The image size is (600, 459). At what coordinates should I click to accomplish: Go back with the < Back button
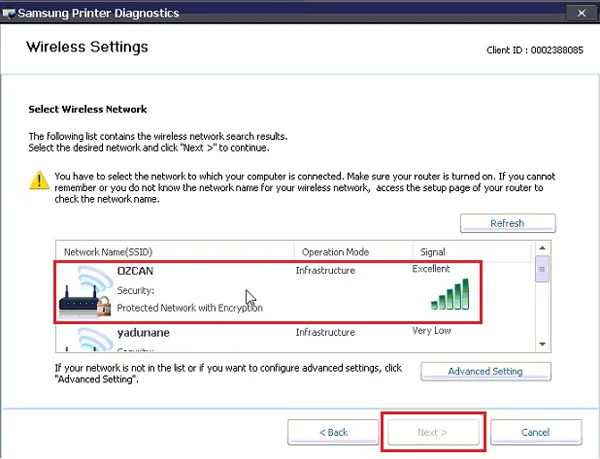point(333,432)
